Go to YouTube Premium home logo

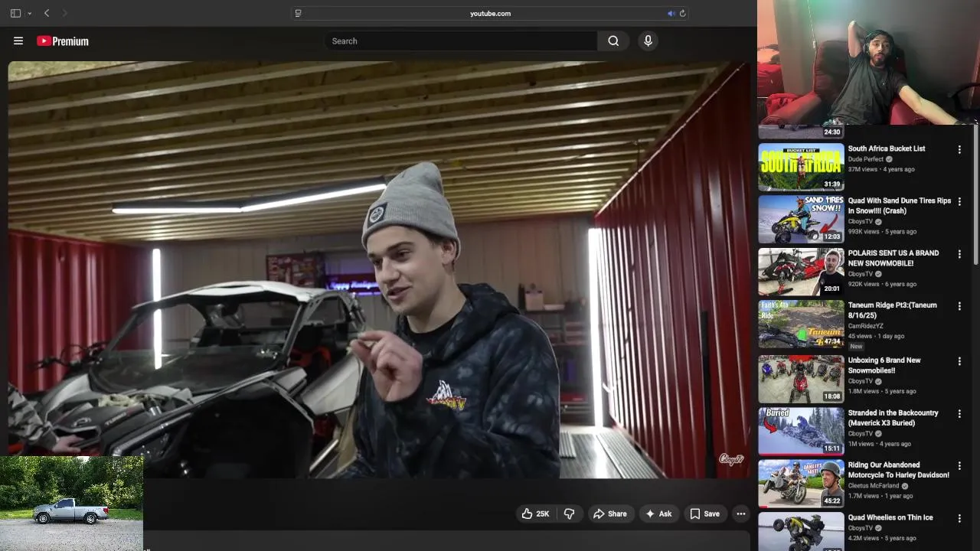(x=63, y=41)
